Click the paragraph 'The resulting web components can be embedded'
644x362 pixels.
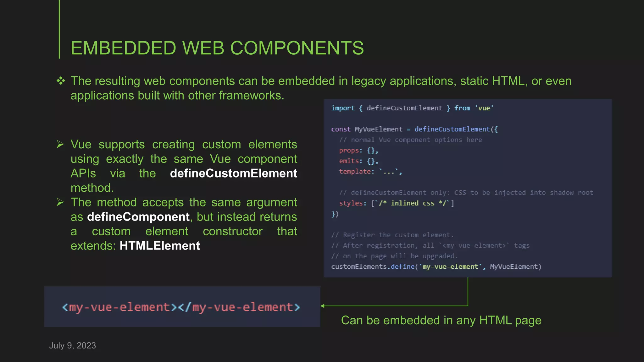pyautogui.click(x=321, y=88)
